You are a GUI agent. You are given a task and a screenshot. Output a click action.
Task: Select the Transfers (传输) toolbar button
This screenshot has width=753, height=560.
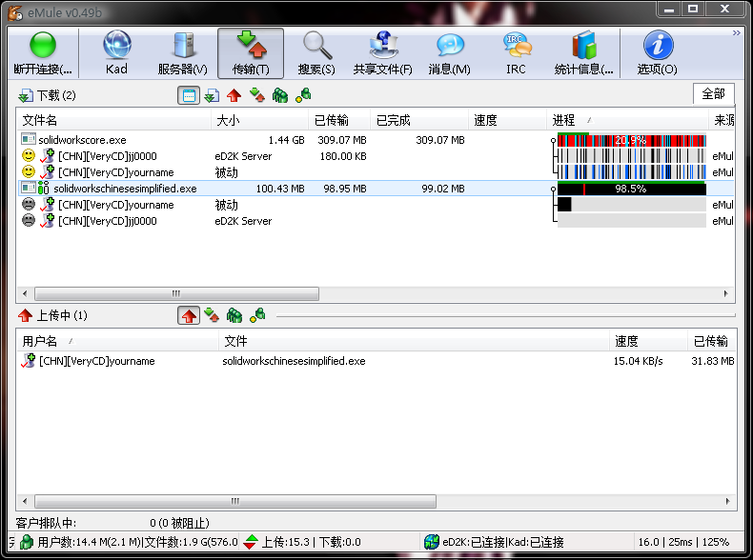pos(250,52)
